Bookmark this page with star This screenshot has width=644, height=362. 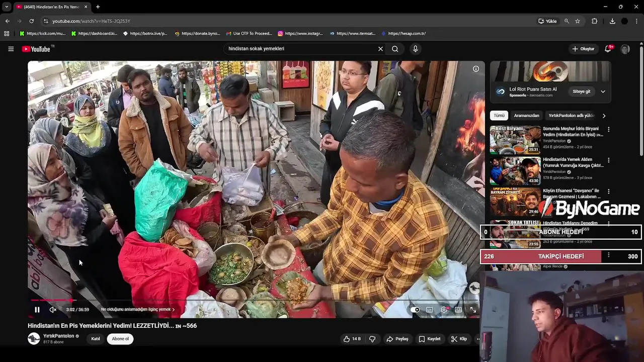click(x=578, y=21)
